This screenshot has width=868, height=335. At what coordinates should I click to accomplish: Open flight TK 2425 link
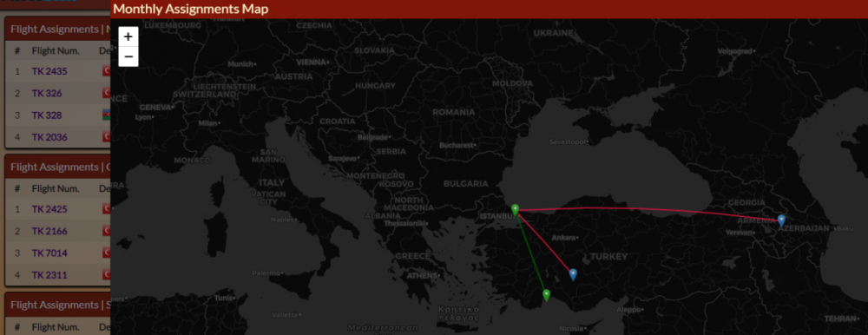(x=49, y=209)
